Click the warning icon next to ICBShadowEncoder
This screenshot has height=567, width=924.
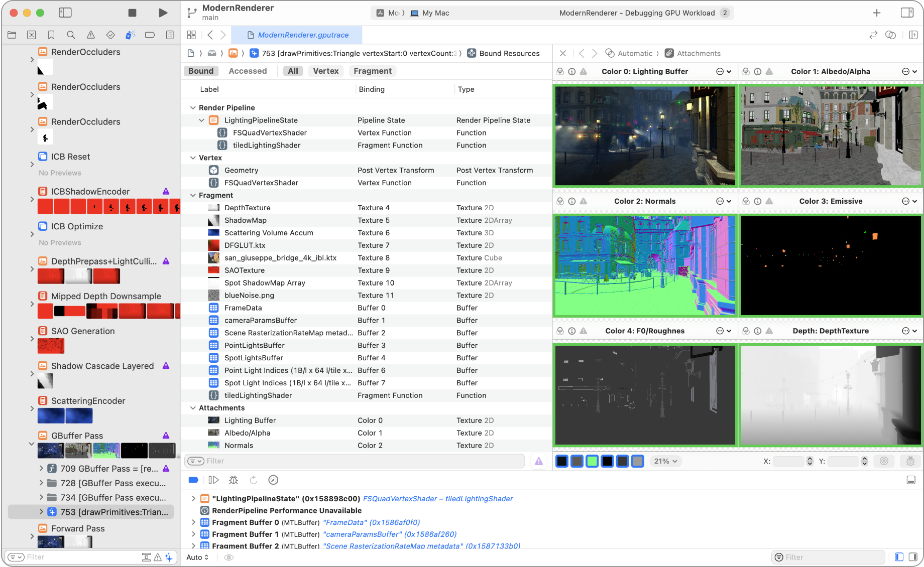[166, 191]
